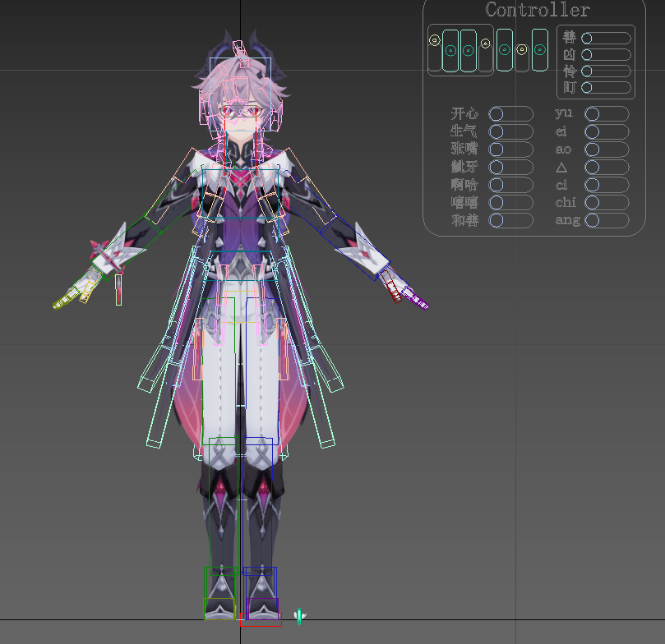Image resolution: width=665 pixels, height=644 pixels.
Task: Click the 凶 slider knob
Action: [587, 55]
